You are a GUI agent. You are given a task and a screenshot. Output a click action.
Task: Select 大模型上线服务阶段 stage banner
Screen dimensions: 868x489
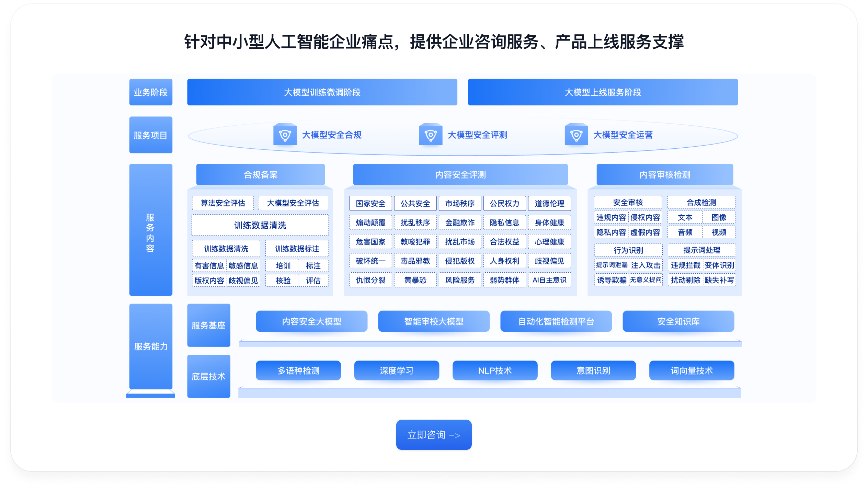[x=603, y=92]
